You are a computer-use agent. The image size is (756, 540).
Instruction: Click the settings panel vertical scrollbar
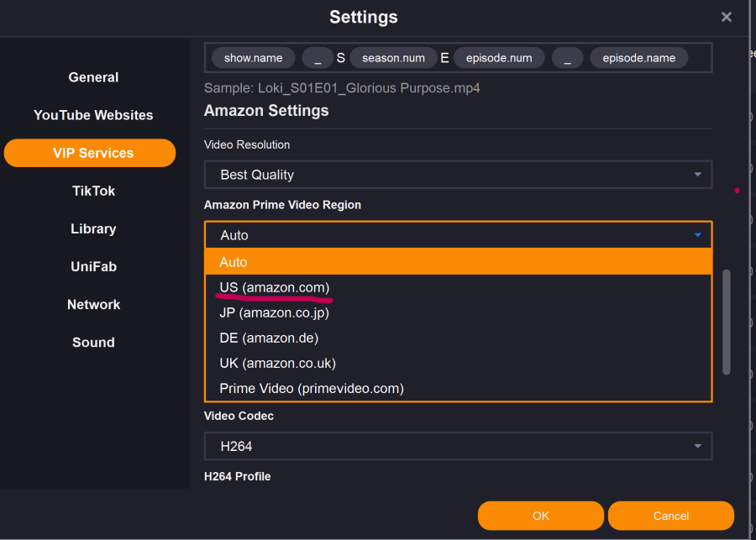pos(726,322)
